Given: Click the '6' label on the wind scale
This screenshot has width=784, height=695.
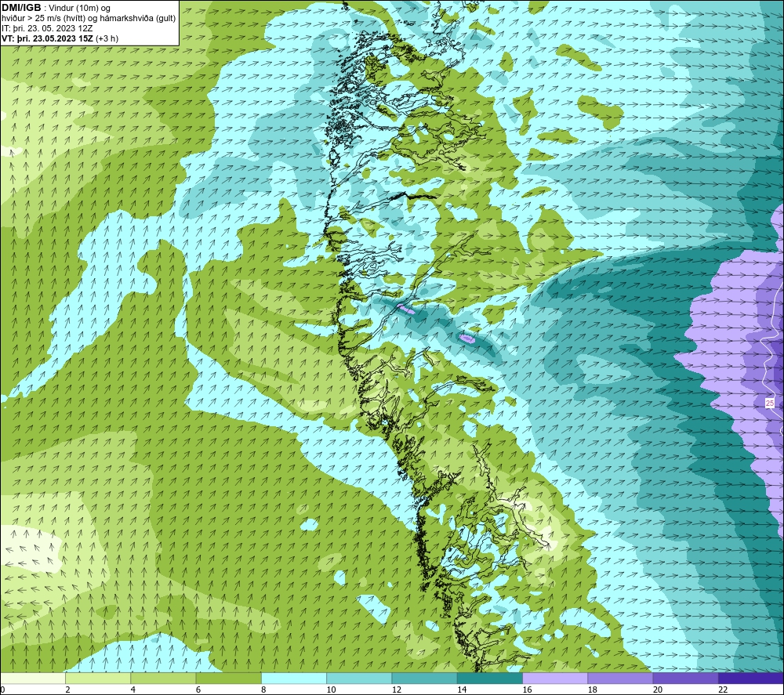Looking at the screenshot, I should pyautogui.click(x=198, y=690).
